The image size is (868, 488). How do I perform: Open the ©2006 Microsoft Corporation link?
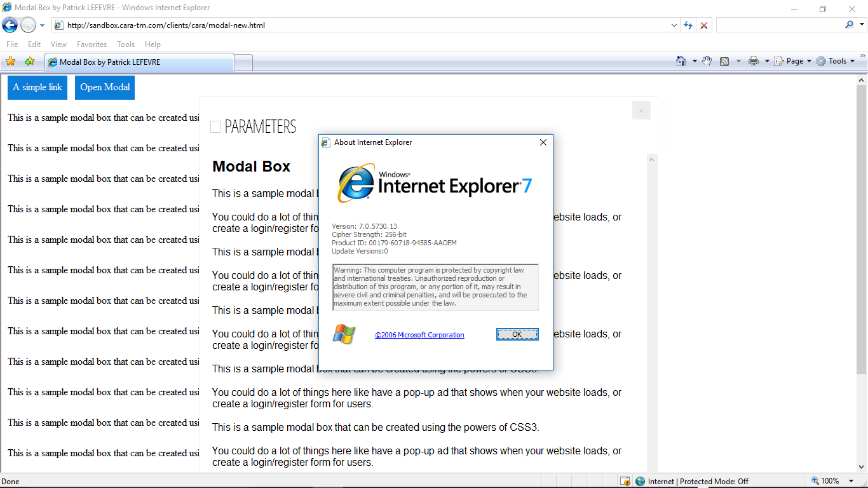pyautogui.click(x=419, y=335)
